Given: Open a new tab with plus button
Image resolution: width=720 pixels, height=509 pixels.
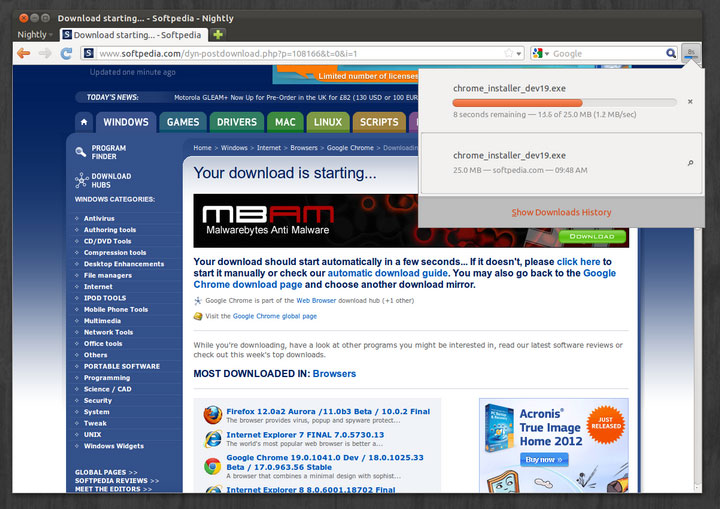Looking at the screenshot, I should tap(218, 34).
